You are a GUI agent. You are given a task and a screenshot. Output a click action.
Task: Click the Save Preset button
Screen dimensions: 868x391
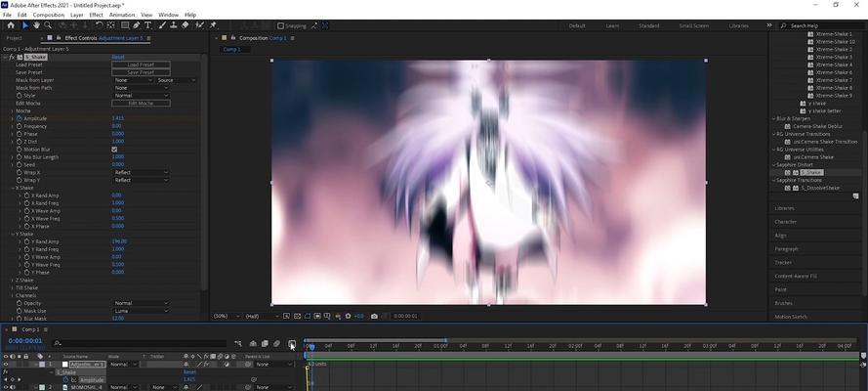click(x=141, y=72)
